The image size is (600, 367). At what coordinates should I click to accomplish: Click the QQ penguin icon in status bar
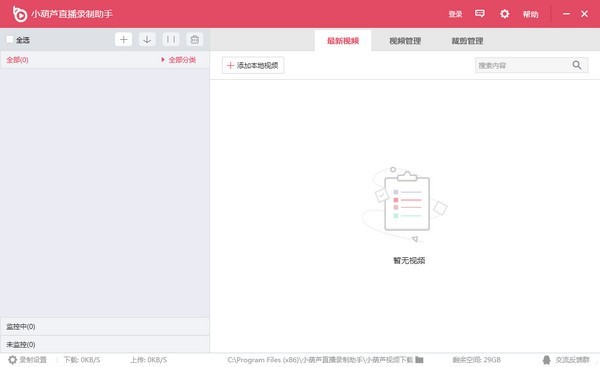point(546,360)
